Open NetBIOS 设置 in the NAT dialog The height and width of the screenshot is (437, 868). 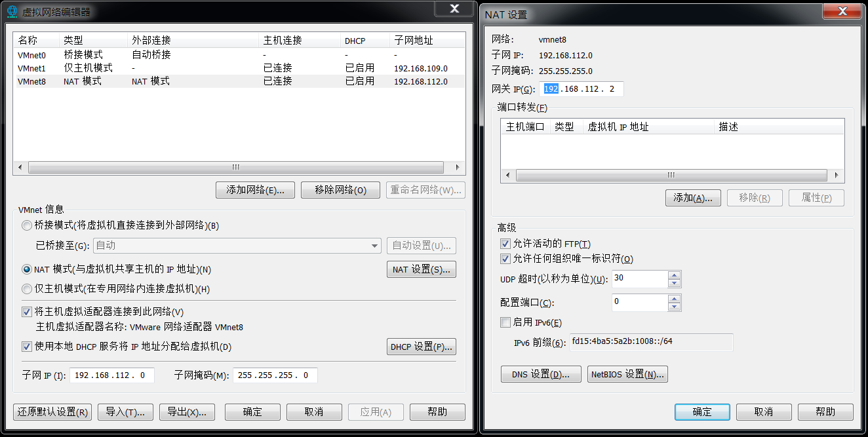tap(627, 374)
